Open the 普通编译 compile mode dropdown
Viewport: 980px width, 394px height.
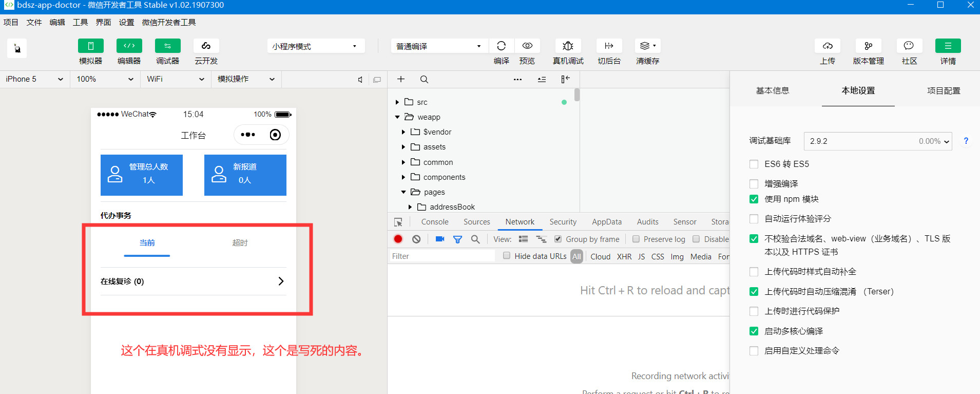click(x=439, y=46)
